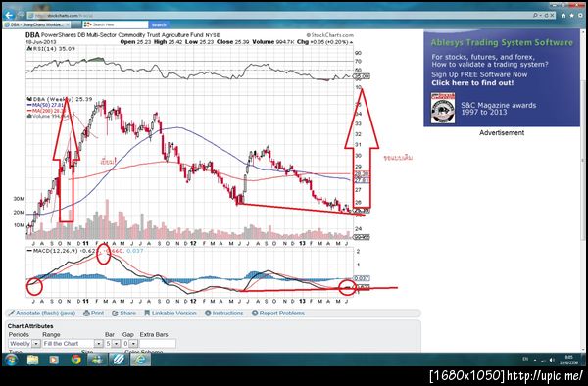Click the blue Search toolbar button

click(x=159, y=24)
